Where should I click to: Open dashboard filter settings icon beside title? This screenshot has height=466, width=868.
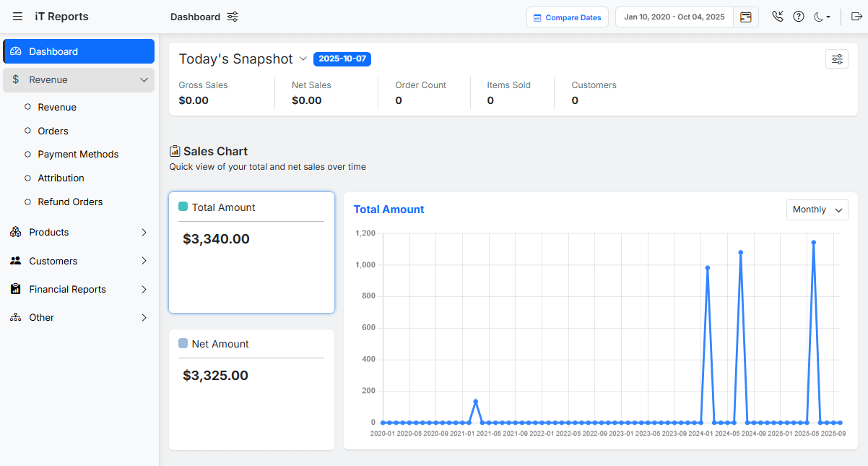pos(233,17)
